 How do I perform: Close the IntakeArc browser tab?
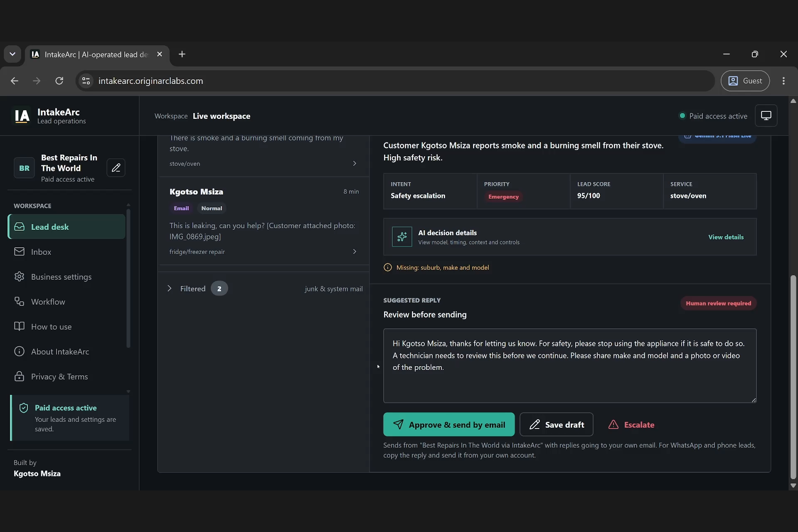pos(160,54)
